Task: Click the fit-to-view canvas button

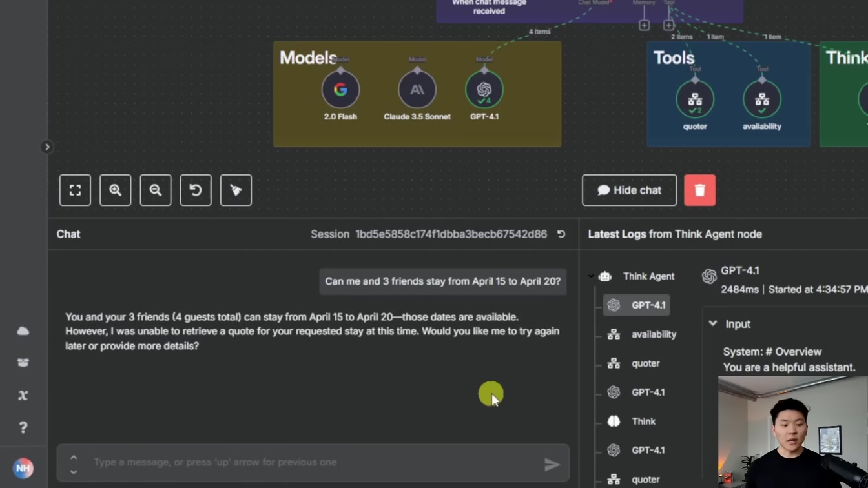Action: point(75,190)
